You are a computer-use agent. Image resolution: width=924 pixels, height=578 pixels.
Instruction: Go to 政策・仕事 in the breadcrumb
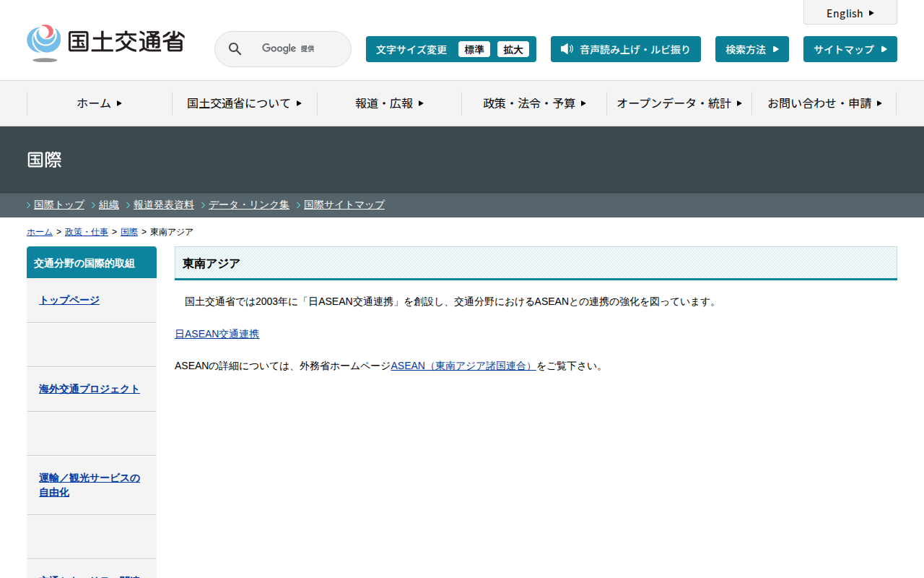click(87, 232)
